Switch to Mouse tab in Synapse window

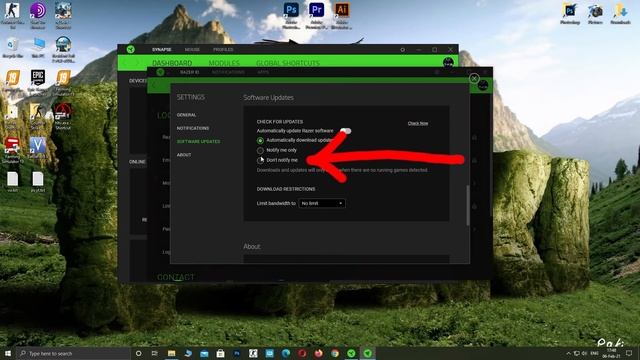click(192, 49)
